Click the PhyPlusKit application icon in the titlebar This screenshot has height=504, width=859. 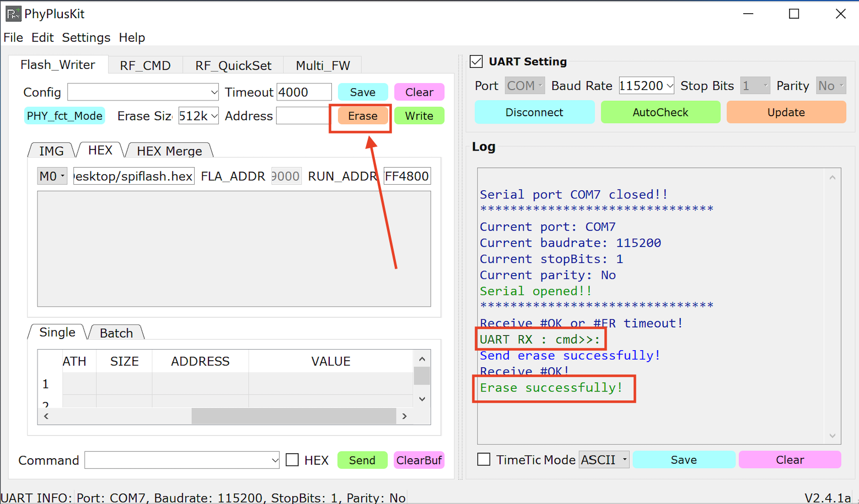click(13, 13)
